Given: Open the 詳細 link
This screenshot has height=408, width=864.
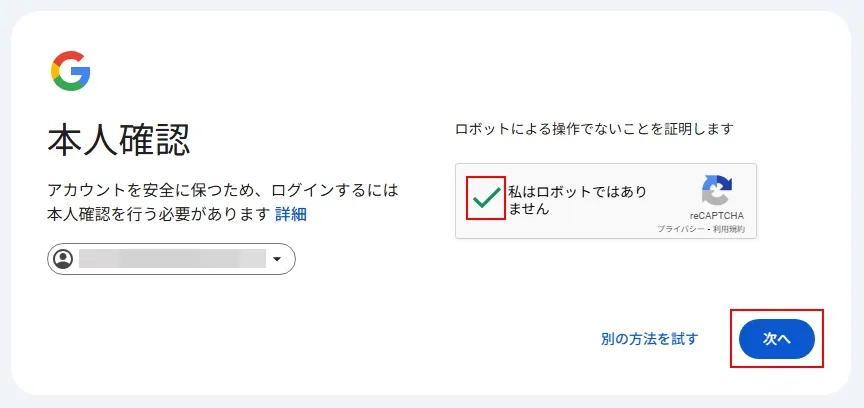Looking at the screenshot, I should (291, 214).
